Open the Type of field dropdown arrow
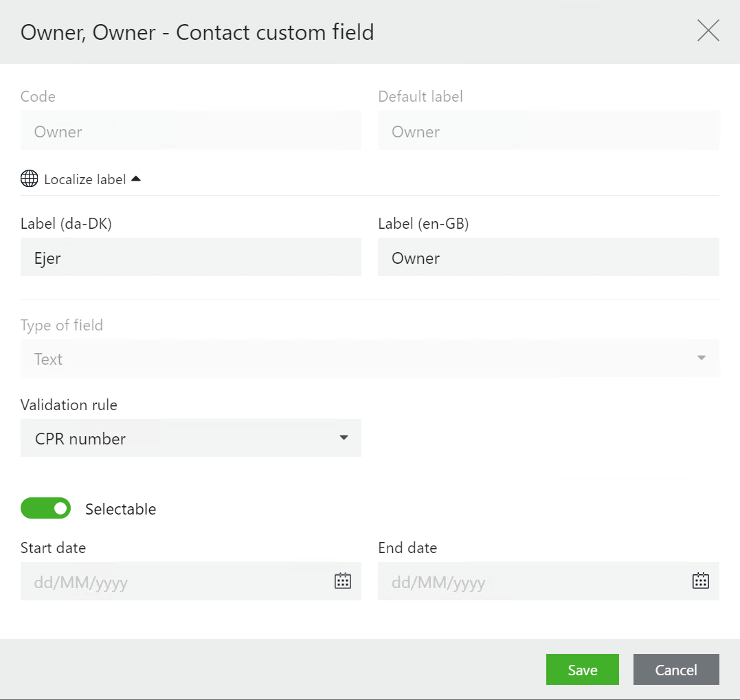The height and width of the screenshot is (700, 740). pyautogui.click(x=701, y=359)
